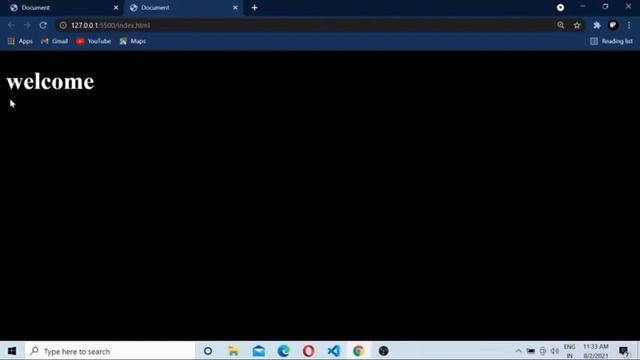Image resolution: width=640 pixels, height=360 pixels.
Task: Open the Mail app on taskbar
Action: click(259, 351)
